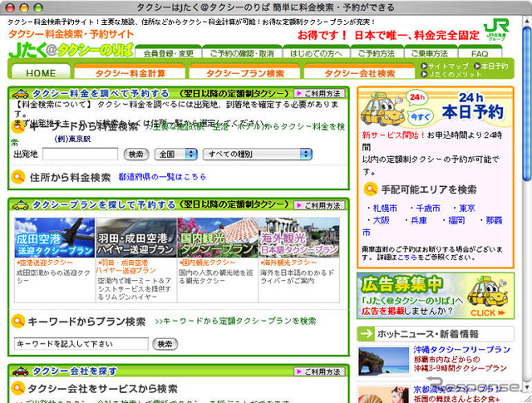Click the 空港送迎タクシー plan link

pyautogui.click(x=46, y=263)
